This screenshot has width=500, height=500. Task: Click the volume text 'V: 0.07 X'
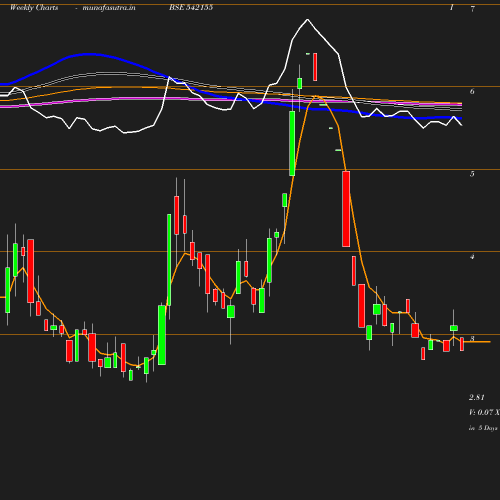click(484, 412)
